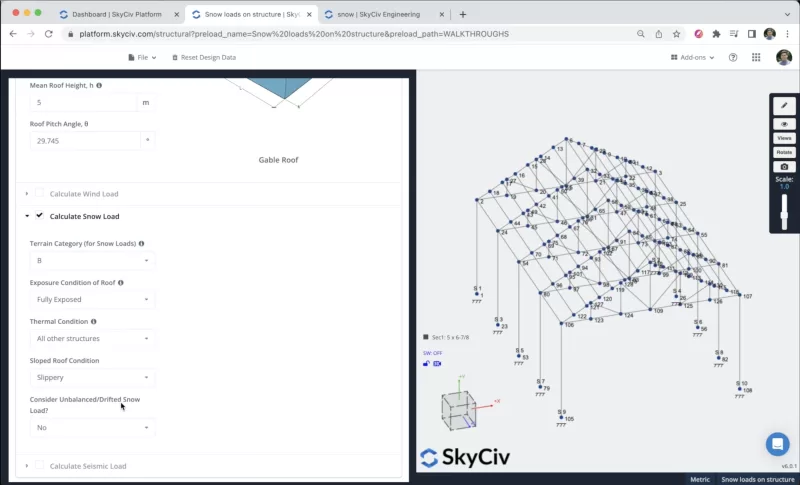Click info icon next to Terrain Category
The image size is (800, 485).
[141, 244]
